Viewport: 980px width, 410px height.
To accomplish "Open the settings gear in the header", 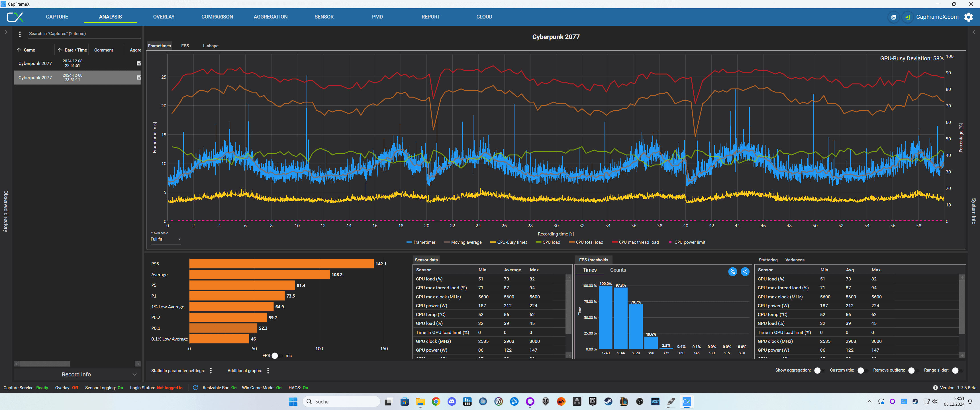I will (x=968, y=17).
